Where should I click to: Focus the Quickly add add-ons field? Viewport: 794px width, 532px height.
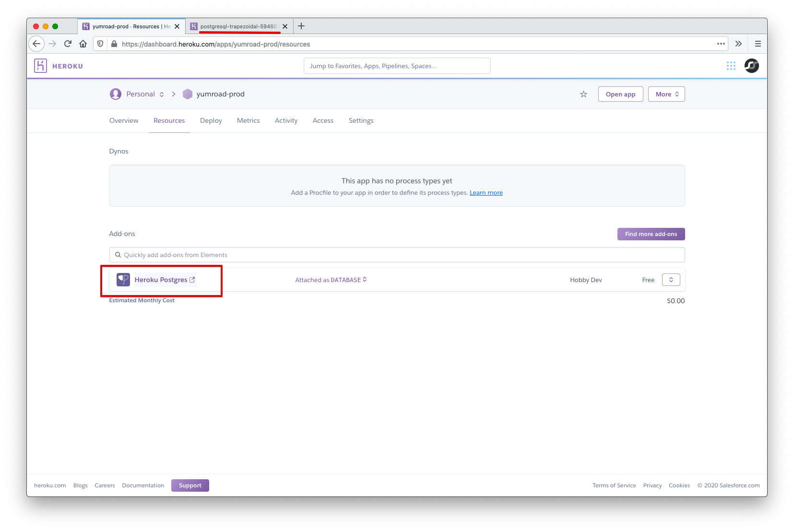pyautogui.click(x=397, y=255)
